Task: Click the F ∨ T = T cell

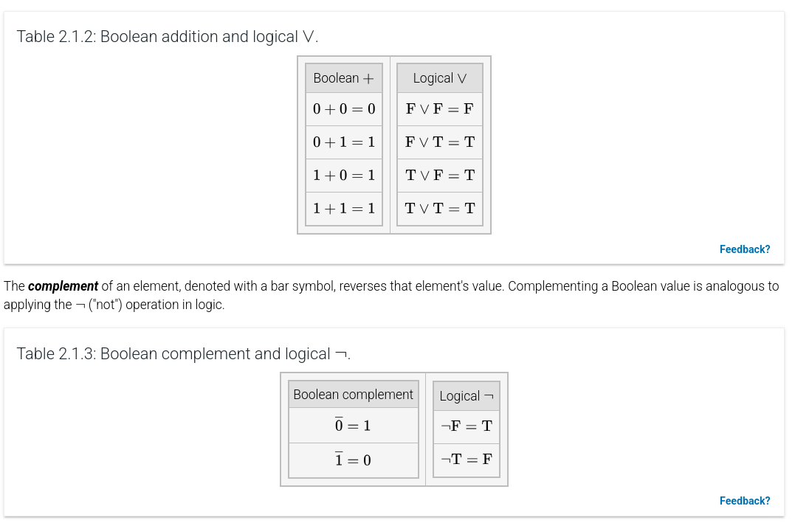Action: click(440, 142)
